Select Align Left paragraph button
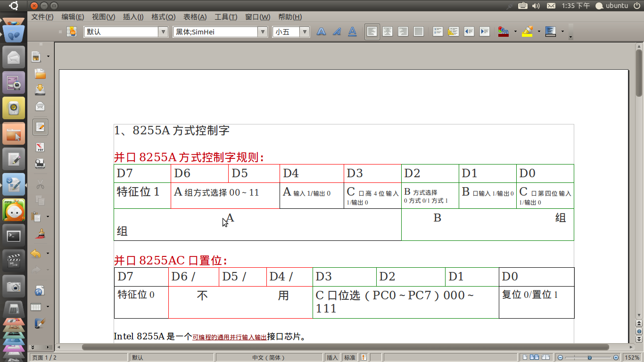This screenshot has width=644, height=362. point(372,32)
